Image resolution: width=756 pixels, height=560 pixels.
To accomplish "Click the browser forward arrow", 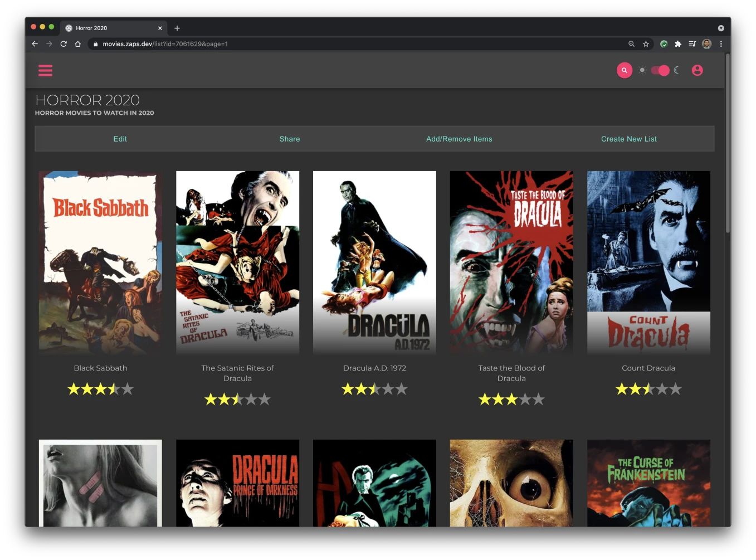I will [x=49, y=43].
